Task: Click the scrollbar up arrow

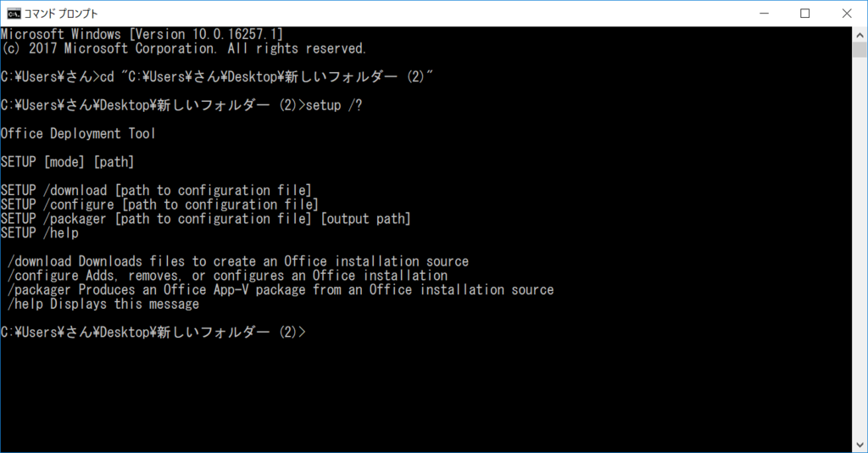Action: pyautogui.click(x=860, y=34)
